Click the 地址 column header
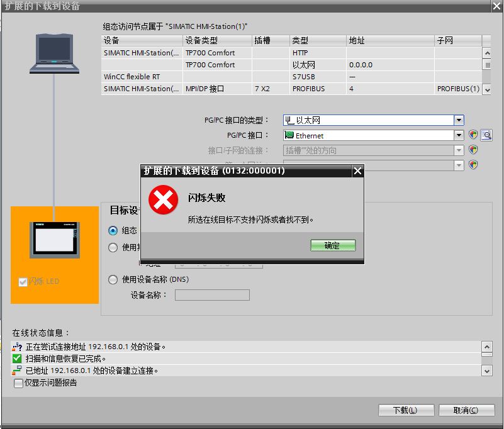Viewport: 504px width, 429px height. click(x=390, y=40)
